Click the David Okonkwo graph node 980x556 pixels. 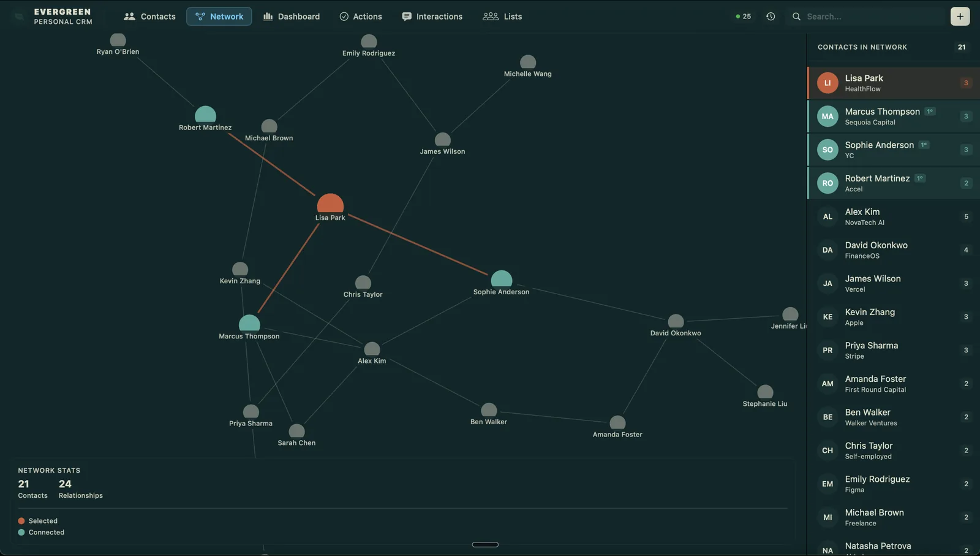676,321
